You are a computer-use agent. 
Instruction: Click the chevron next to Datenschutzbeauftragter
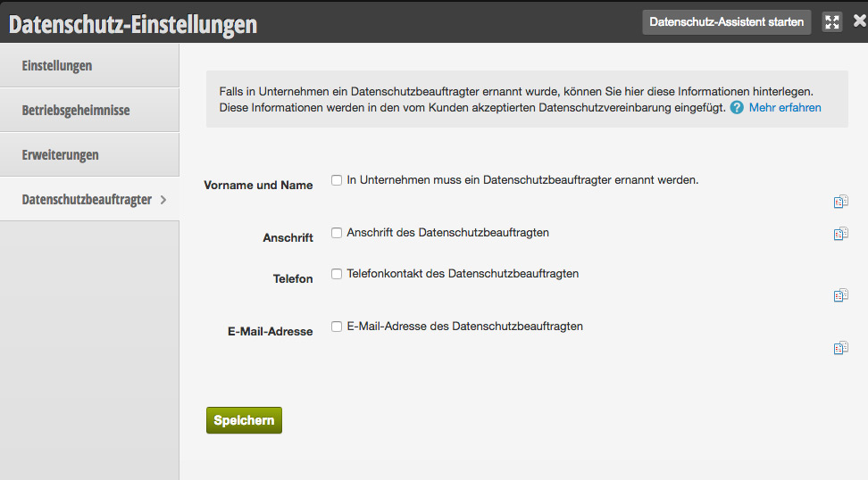pyautogui.click(x=163, y=200)
